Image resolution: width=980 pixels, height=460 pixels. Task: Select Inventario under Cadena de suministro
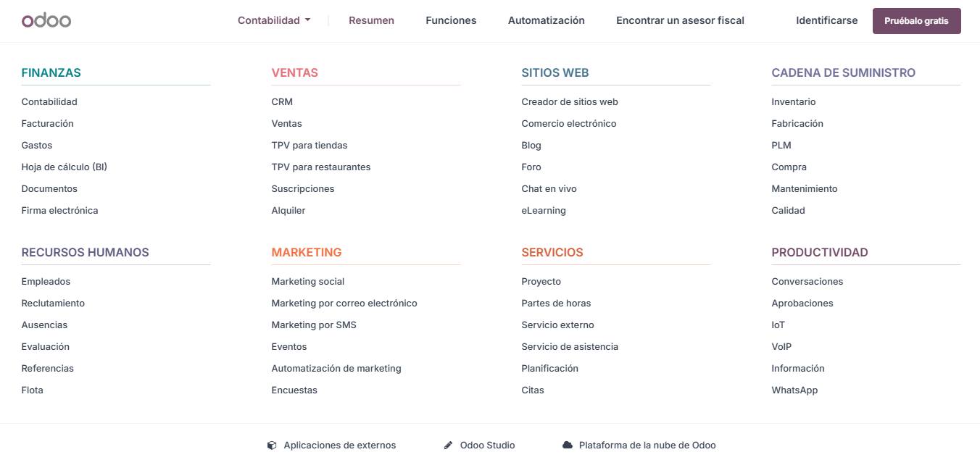(793, 102)
